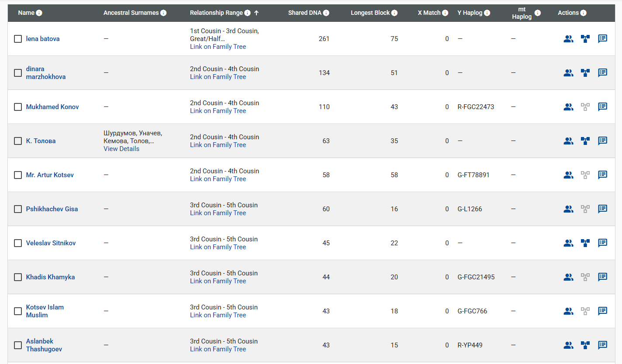Click haplogroup R-FGC22473 for Mukhamed Konov
The height and width of the screenshot is (364, 622).
(x=476, y=107)
